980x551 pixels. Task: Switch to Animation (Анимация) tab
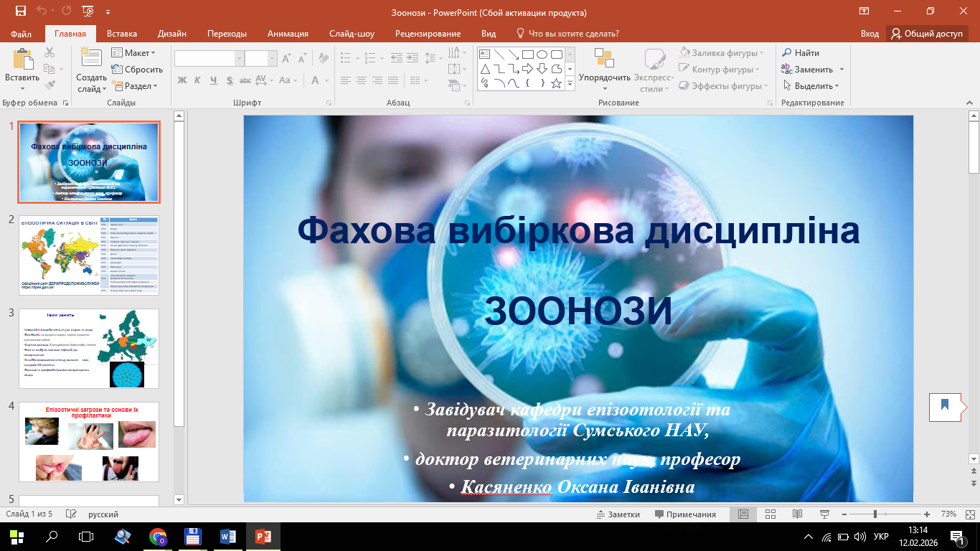click(x=288, y=34)
